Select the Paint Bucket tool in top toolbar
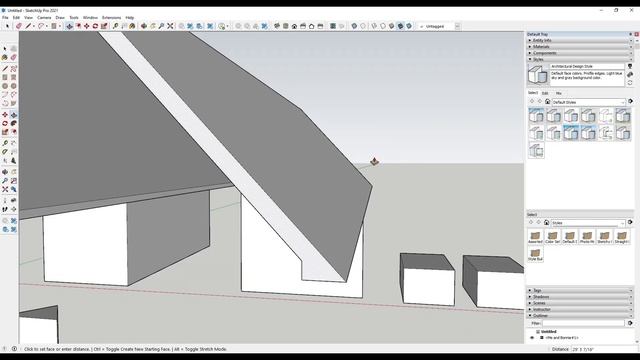 [132, 26]
